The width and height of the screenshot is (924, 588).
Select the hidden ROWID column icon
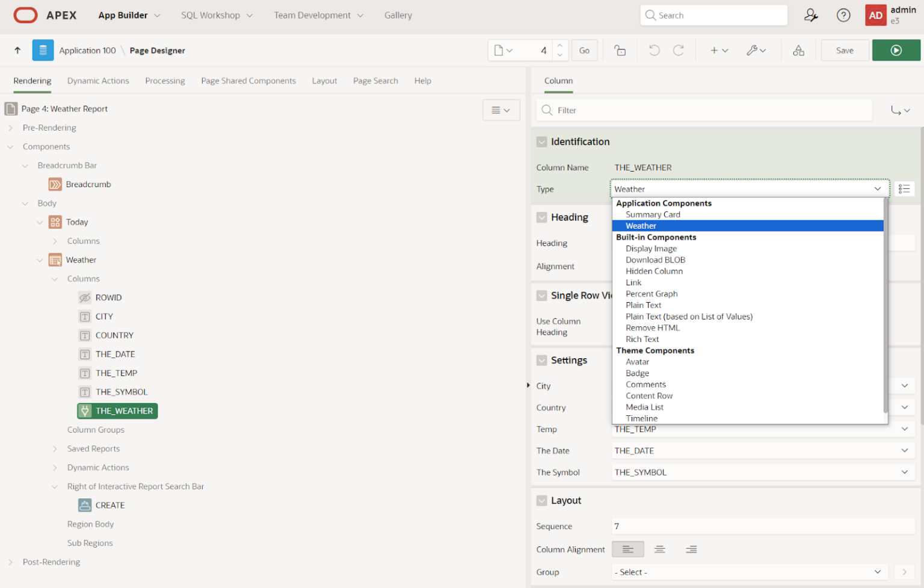[x=85, y=297]
